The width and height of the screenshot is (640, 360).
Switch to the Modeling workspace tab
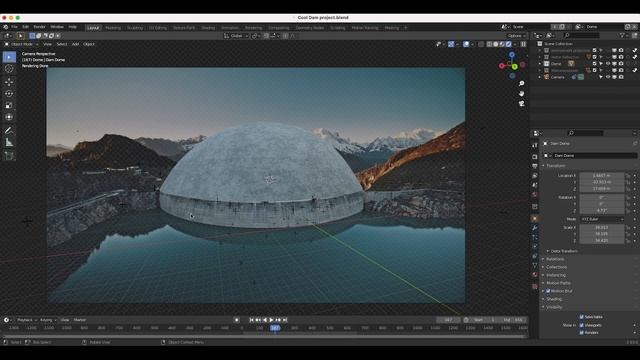[113, 28]
